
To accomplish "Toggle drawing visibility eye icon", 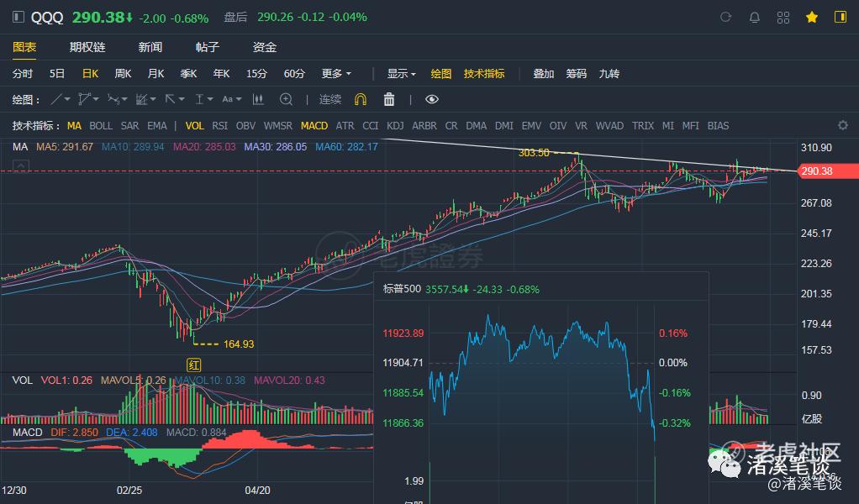I will pos(432,99).
